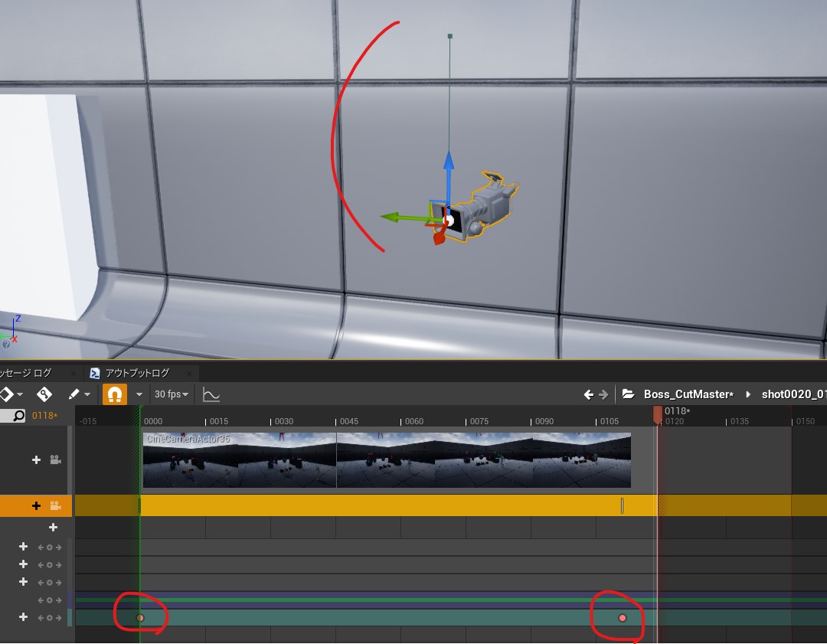
Task: Toggle the magnet snapping button
Action: click(114, 394)
